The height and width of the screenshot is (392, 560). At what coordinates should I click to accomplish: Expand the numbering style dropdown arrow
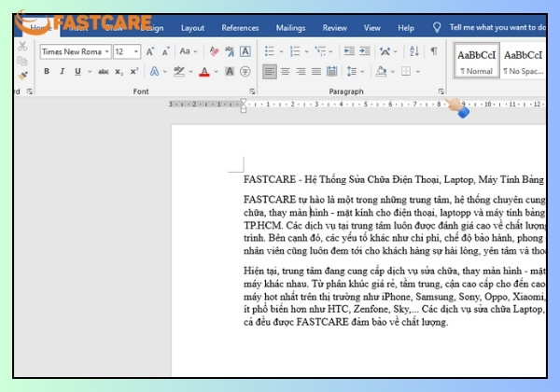[x=306, y=51]
